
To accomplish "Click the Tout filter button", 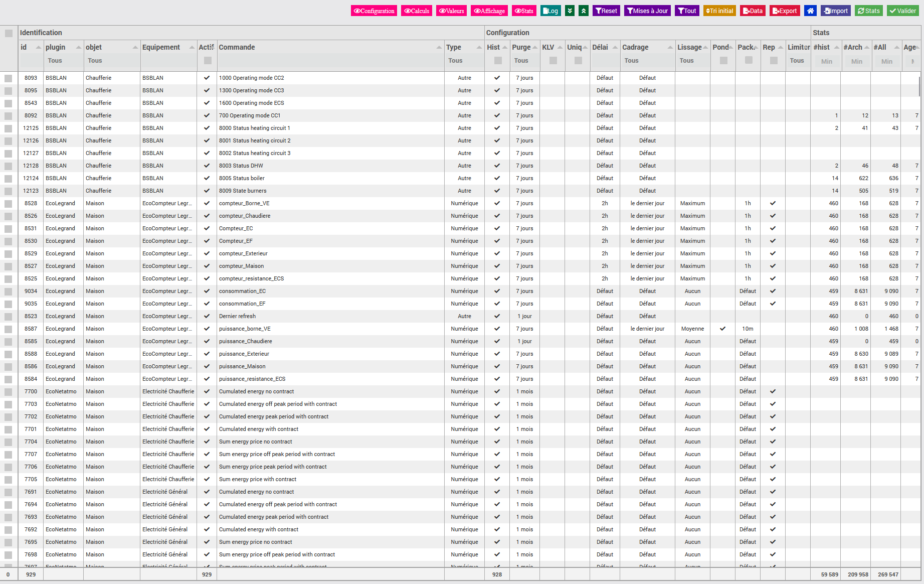I will (x=687, y=11).
